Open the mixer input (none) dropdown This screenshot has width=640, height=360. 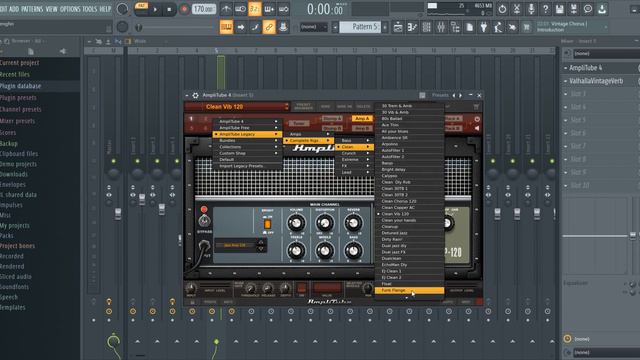pos(606,53)
